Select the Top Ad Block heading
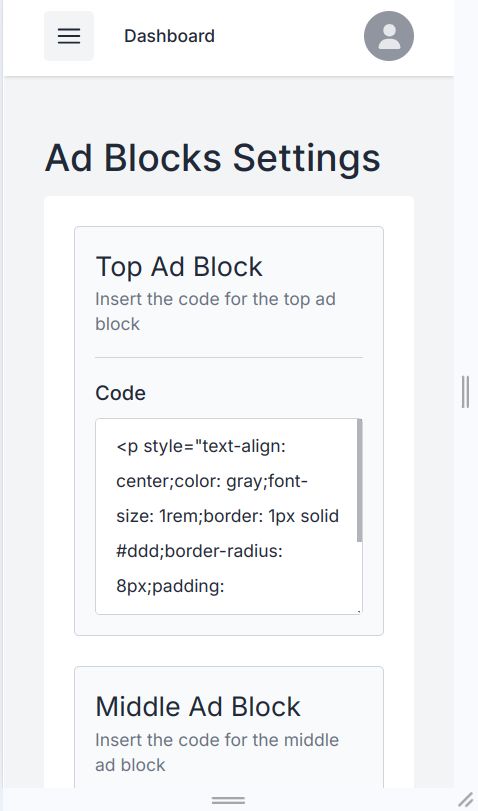 pyautogui.click(x=179, y=267)
